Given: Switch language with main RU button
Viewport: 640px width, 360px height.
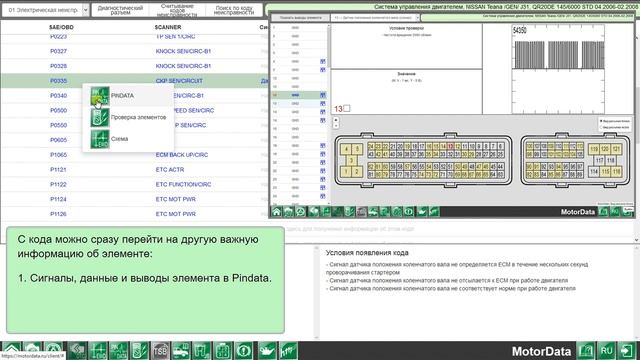Looking at the screenshot, I should point(607,351).
